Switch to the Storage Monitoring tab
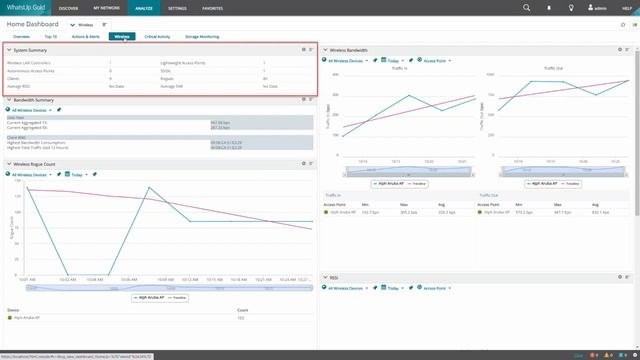 202,37
